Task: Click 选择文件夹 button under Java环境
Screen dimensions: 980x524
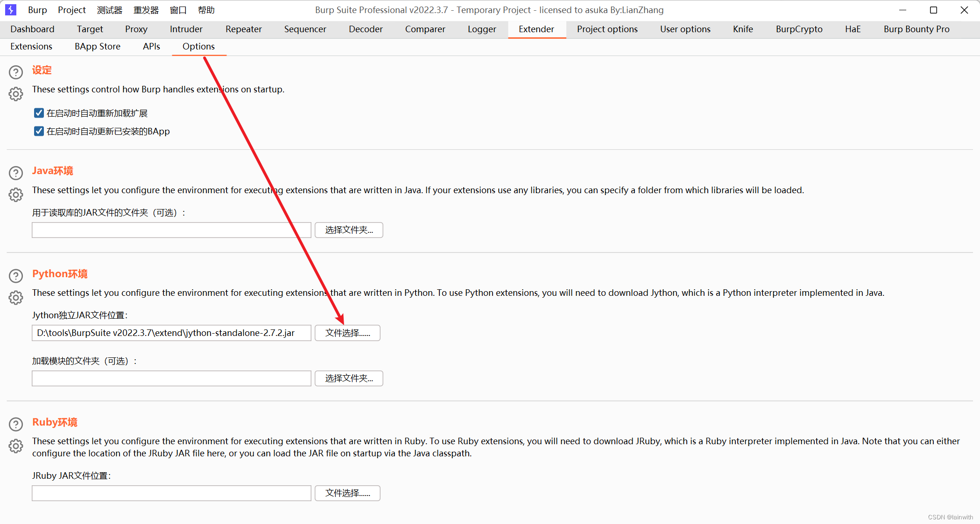Action: (349, 230)
